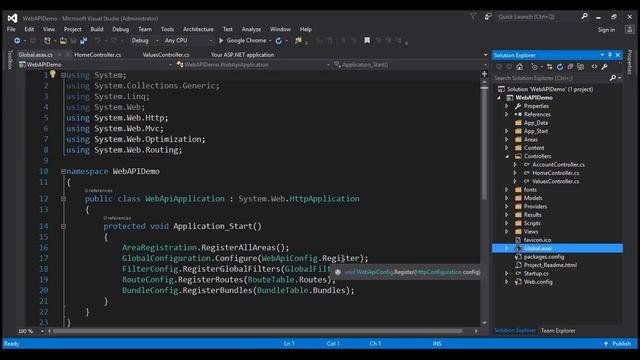Screen dimensions: 640x360
Task: Collapse the using directives region
Action: [x=63, y=75]
